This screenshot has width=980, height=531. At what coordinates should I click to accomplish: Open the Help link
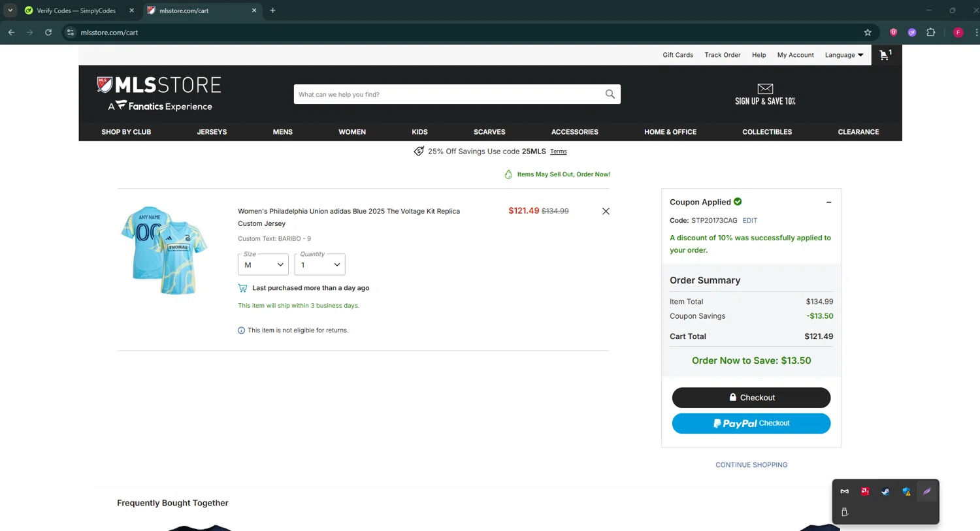759,55
